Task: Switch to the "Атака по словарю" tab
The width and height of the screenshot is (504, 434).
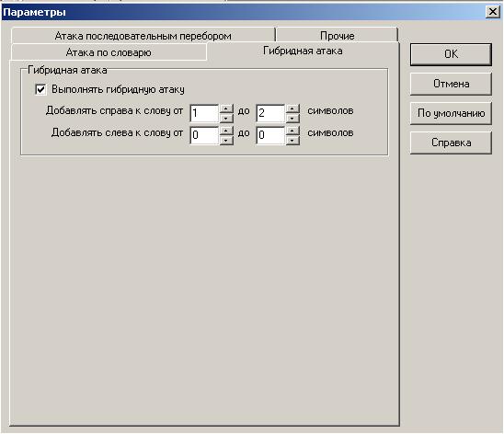Action: pos(109,52)
